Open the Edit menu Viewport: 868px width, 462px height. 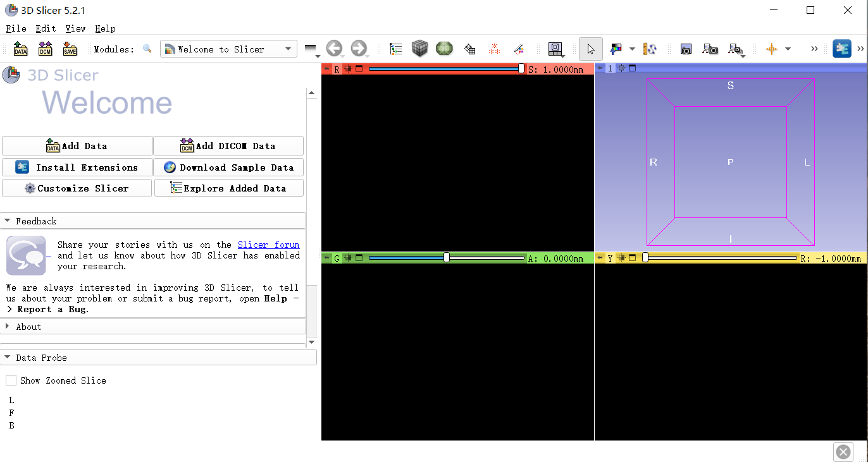[x=46, y=28]
